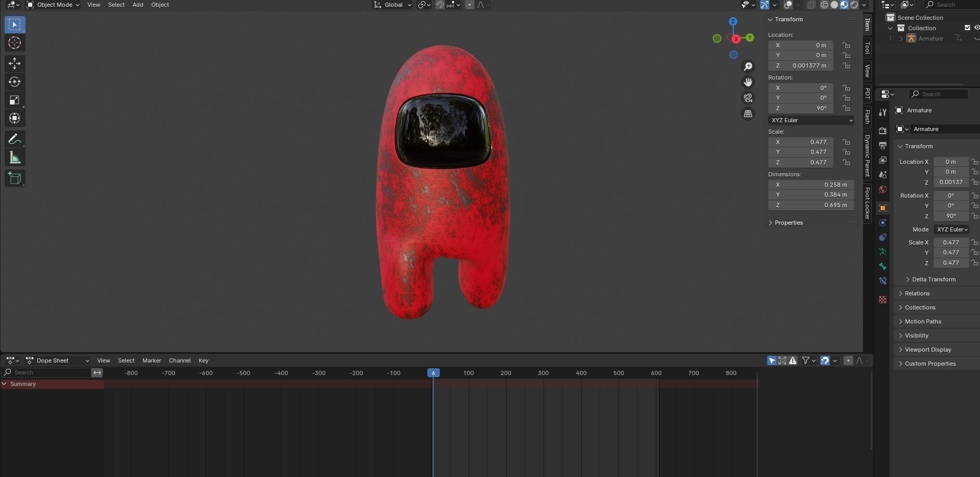Image resolution: width=980 pixels, height=477 pixels.
Task: Toggle show overlays button in header
Action: click(x=789, y=5)
